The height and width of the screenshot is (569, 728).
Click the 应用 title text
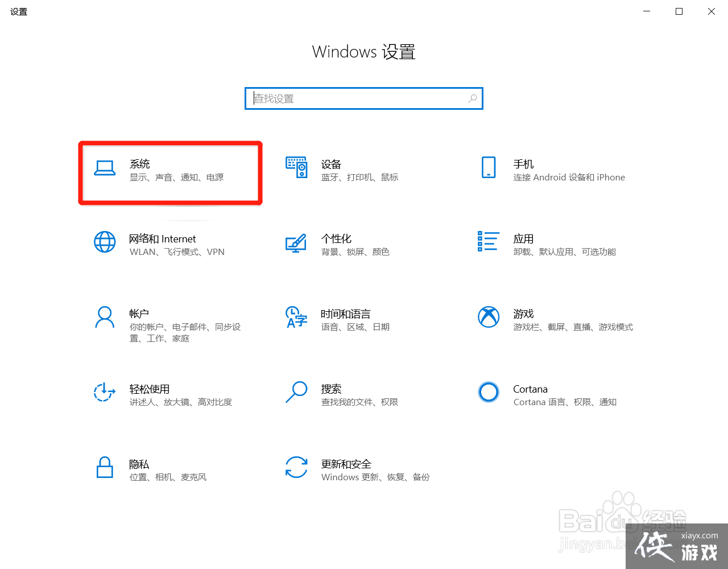[x=523, y=239]
